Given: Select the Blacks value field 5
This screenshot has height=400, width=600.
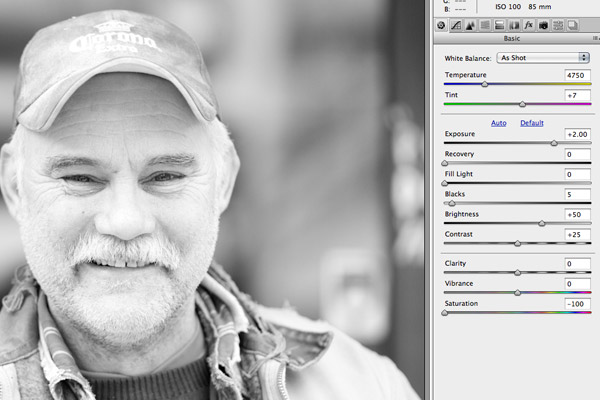Looking at the screenshot, I should pos(577,194).
